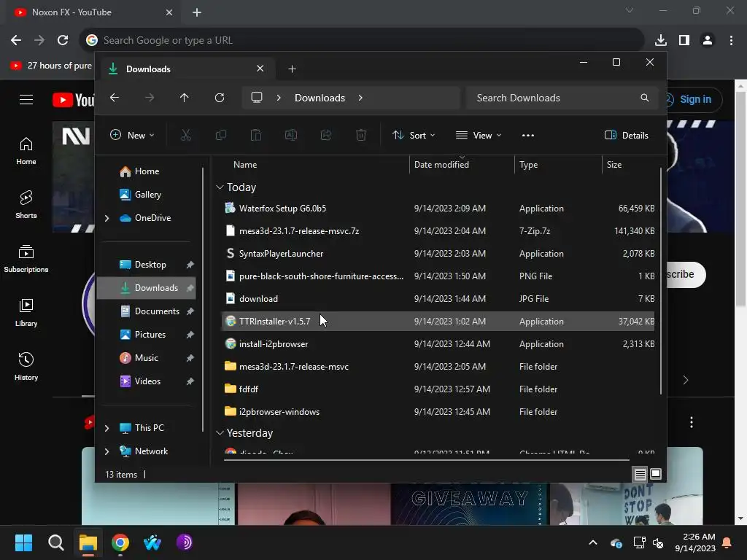Open Desktop in Explorer navigation pane

click(150, 265)
